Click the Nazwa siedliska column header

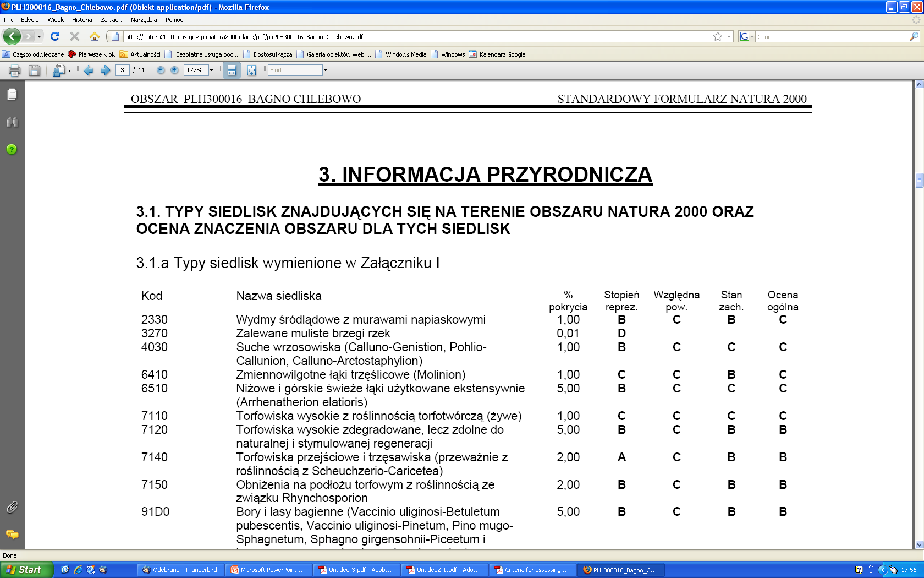click(279, 296)
